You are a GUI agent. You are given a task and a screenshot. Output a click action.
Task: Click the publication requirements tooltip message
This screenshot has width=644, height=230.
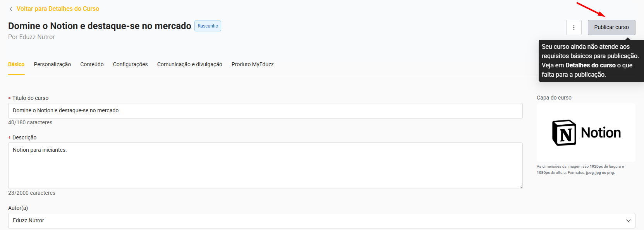590,61
